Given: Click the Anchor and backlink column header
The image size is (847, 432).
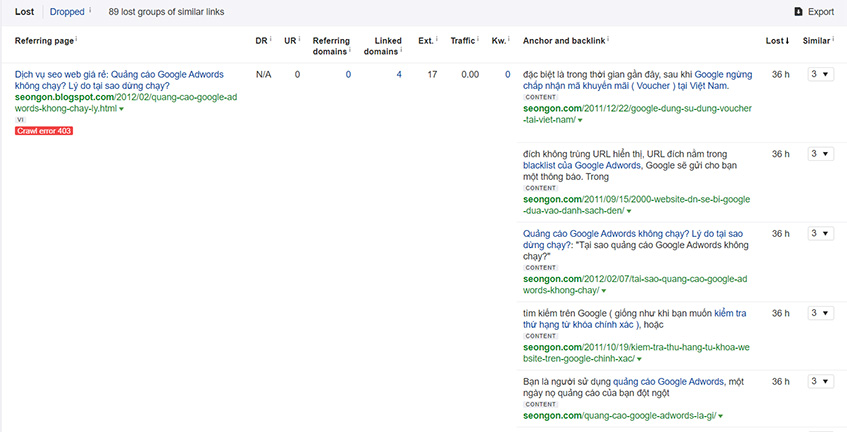Looking at the screenshot, I should tap(564, 40).
